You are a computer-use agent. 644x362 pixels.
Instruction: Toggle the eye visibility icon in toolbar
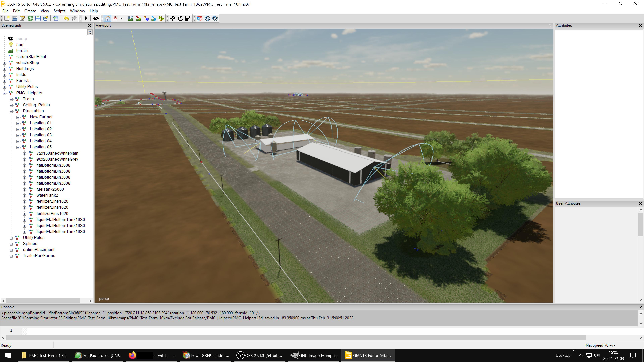click(x=96, y=18)
